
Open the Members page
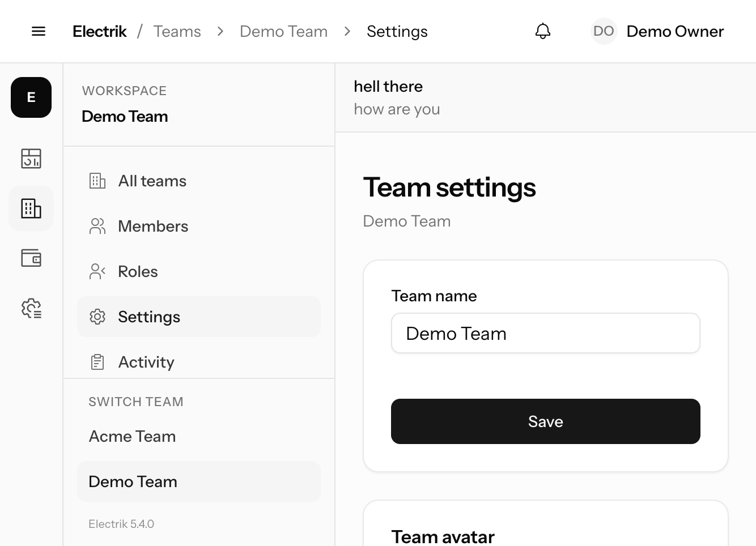click(199, 226)
